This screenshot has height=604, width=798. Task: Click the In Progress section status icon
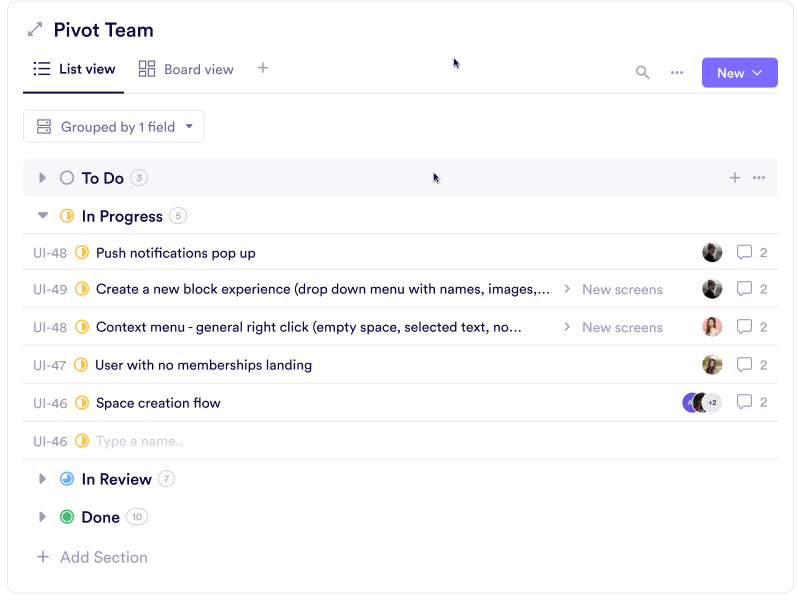tap(67, 216)
